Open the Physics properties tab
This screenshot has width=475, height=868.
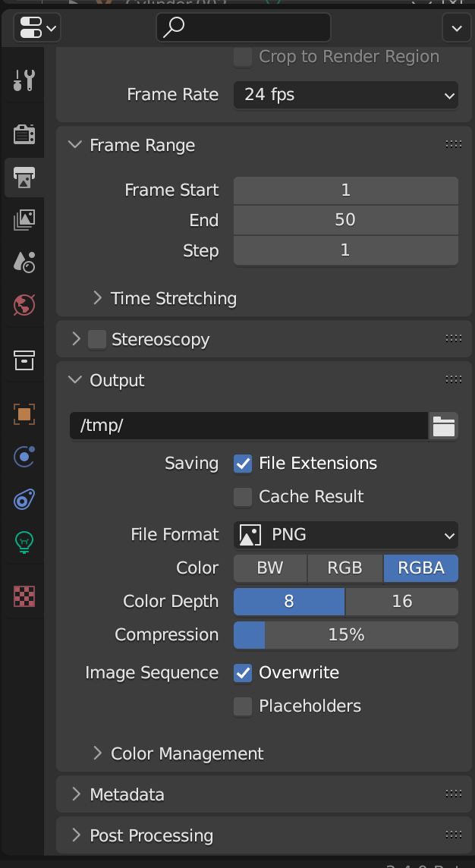pos(24,457)
